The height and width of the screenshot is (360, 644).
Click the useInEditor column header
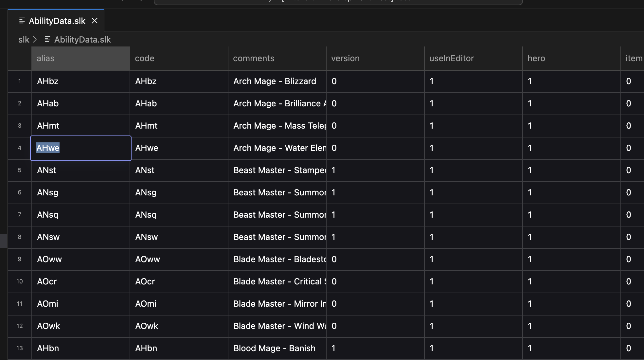pyautogui.click(x=473, y=58)
